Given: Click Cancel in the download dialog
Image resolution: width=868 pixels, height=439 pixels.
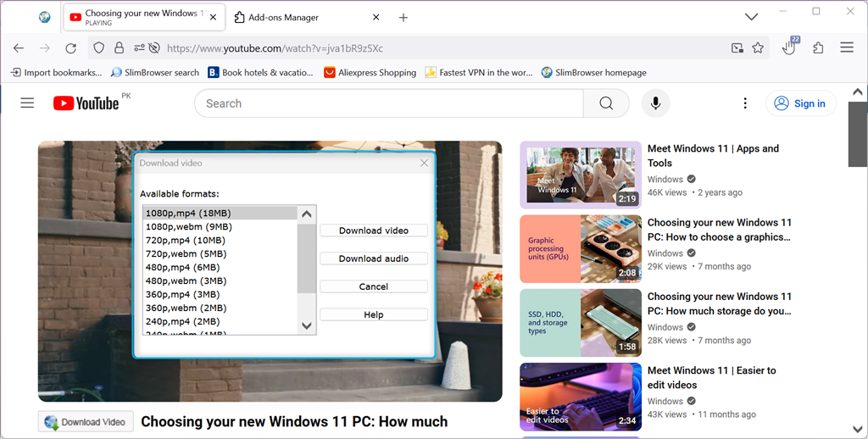Looking at the screenshot, I should coord(374,286).
